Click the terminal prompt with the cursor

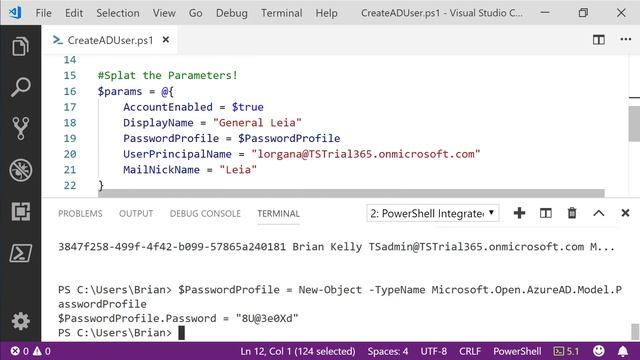[121, 333]
